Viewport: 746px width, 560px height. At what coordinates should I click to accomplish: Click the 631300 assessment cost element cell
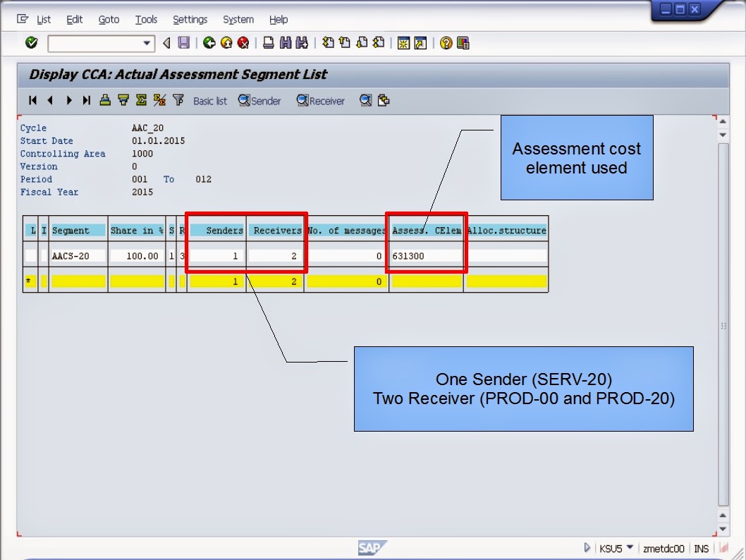pyautogui.click(x=426, y=256)
